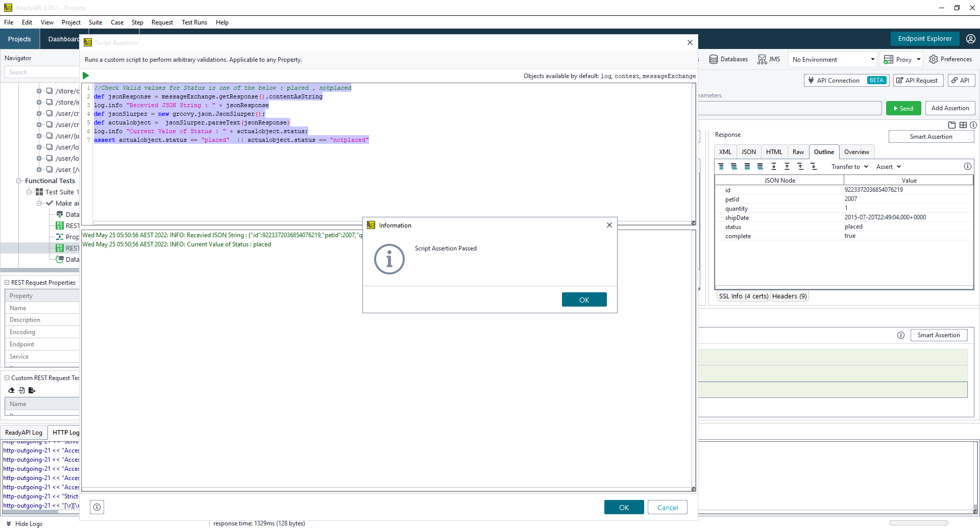The height and width of the screenshot is (528, 980).
Task: Click the tabbed layout icon above the Response panel
Action: pos(951,125)
